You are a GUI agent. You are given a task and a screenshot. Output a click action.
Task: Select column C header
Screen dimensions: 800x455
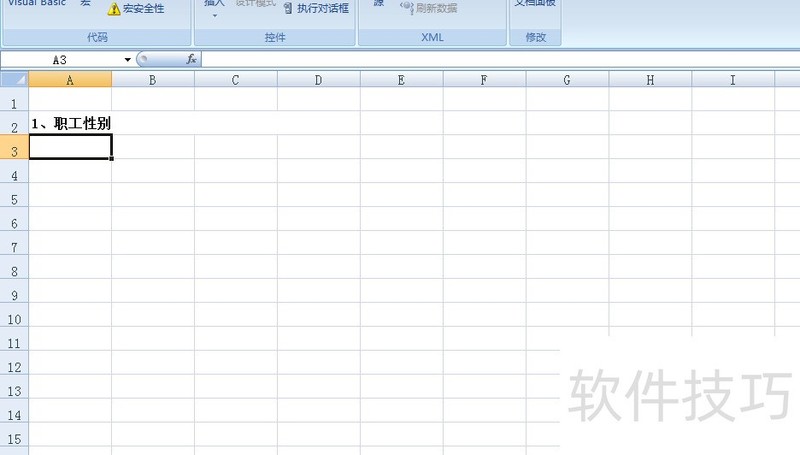pyautogui.click(x=236, y=80)
